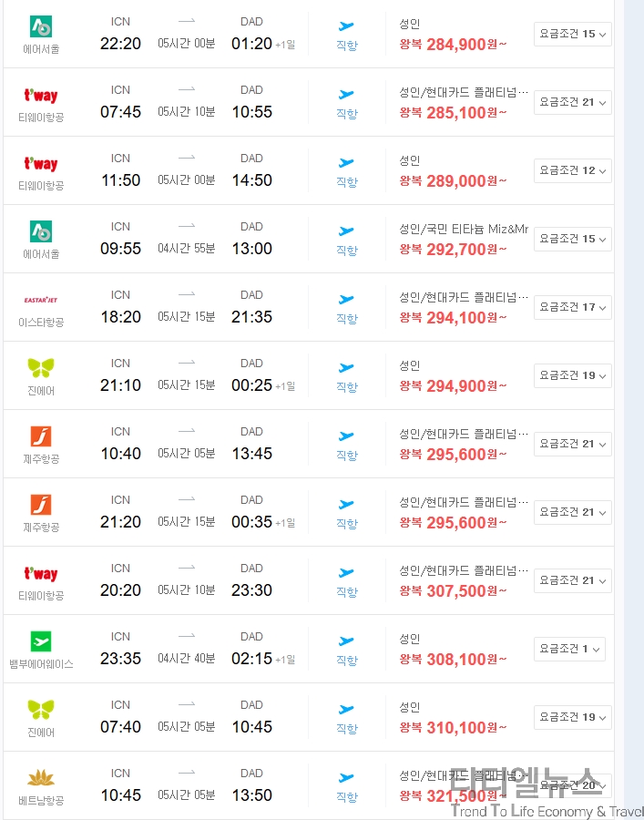
Task: Select the 21:20 Jeju Air departure time
Action: (121, 522)
